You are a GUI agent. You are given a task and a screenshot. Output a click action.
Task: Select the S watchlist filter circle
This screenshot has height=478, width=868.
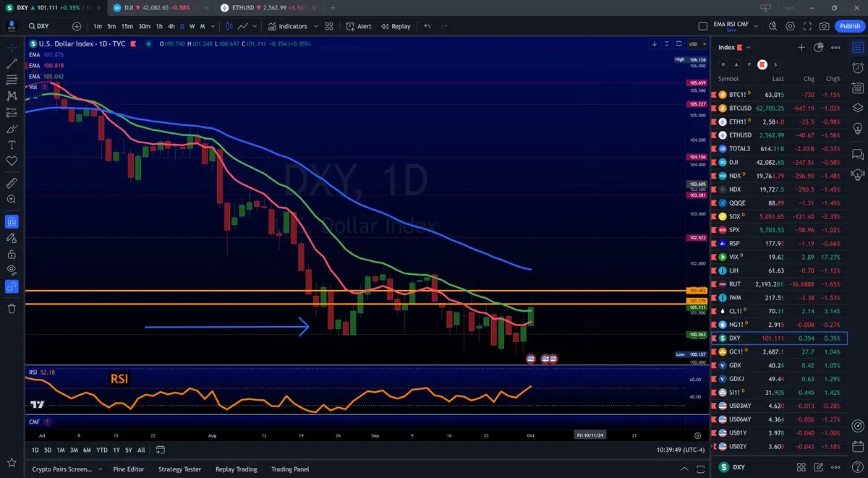coord(775,64)
